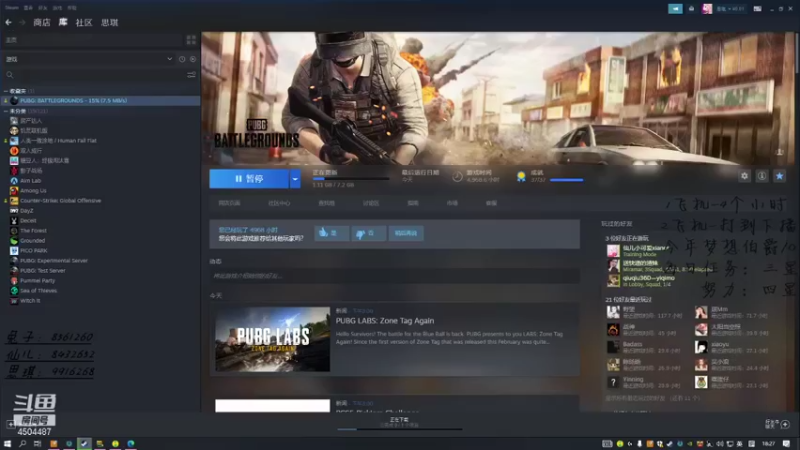Image resolution: width=800 pixels, height=450 pixels.
Task: Open PUBG LABS: Zone Tag Again headline
Action: pos(385,321)
